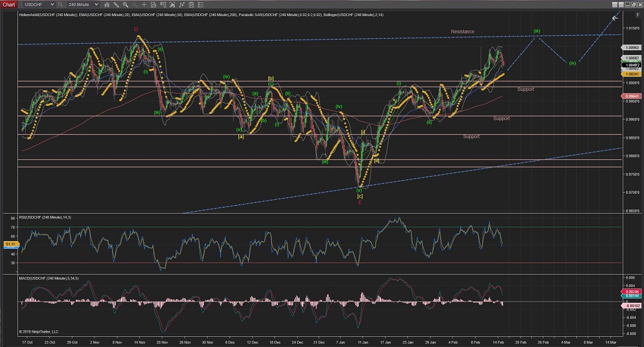Open the Chart Trader icon
This screenshot has height=347, width=644.
[x=163, y=5]
